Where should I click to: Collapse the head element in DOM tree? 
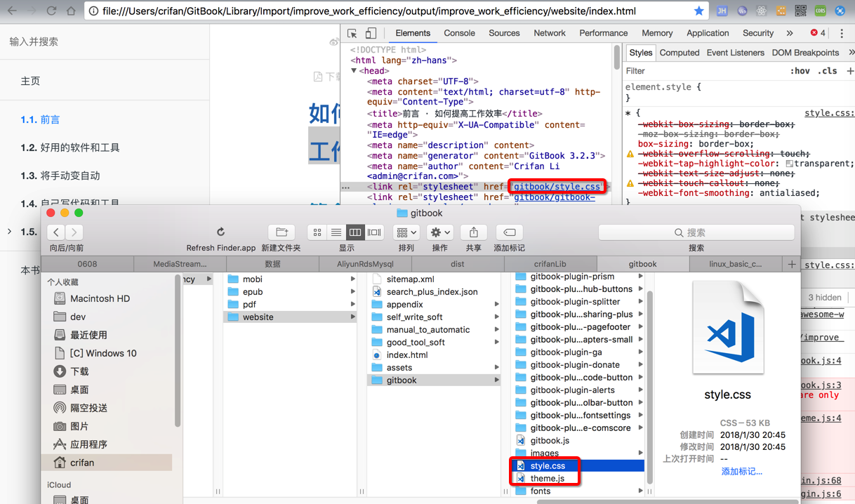click(354, 71)
